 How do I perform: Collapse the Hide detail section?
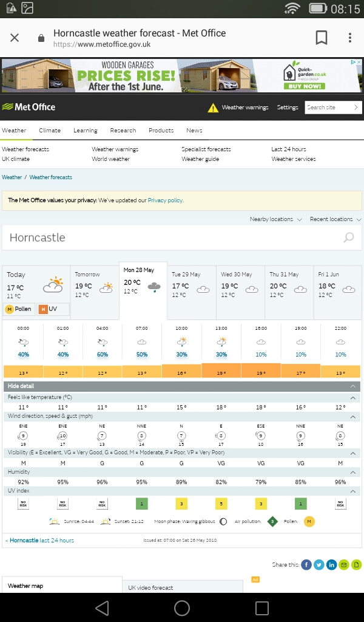pos(182,386)
